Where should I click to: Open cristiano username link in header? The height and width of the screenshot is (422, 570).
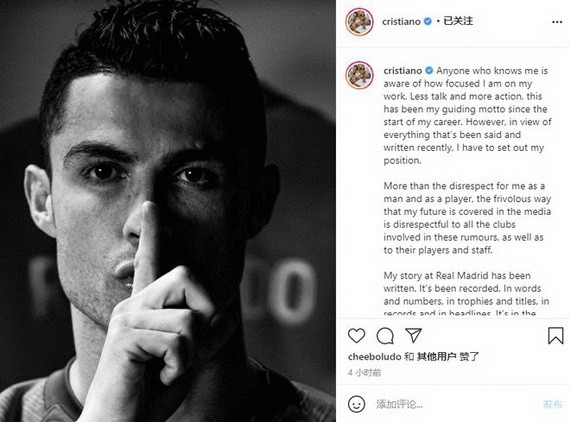pos(401,21)
